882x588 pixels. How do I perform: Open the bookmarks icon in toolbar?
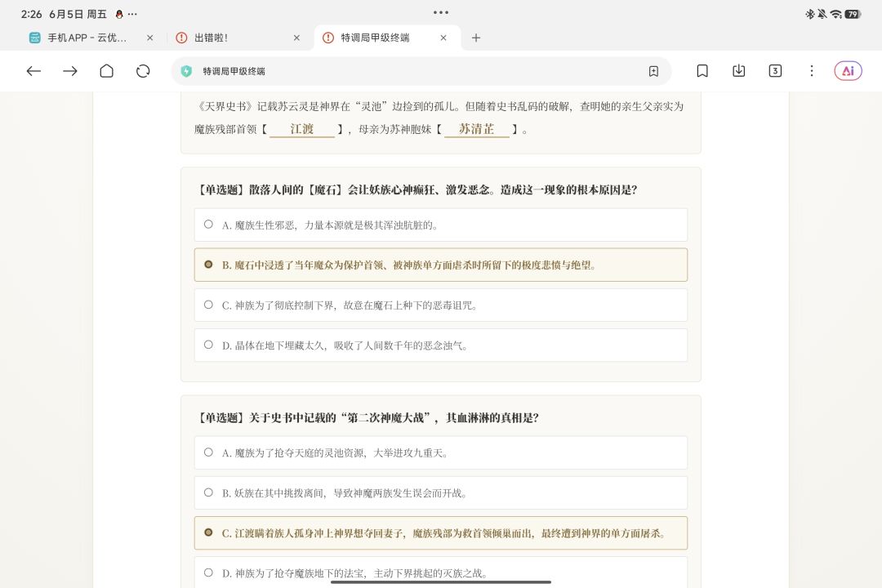pos(702,71)
